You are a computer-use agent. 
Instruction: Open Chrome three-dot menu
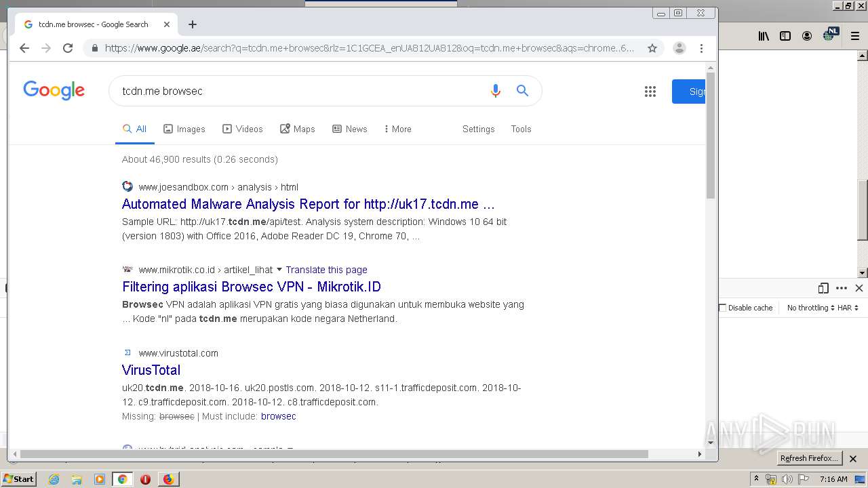[x=701, y=48]
